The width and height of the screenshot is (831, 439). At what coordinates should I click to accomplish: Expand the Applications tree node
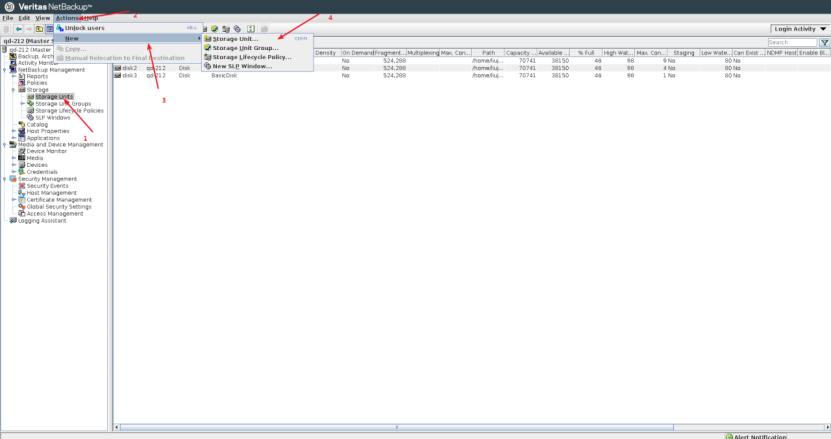(x=14, y=138)
